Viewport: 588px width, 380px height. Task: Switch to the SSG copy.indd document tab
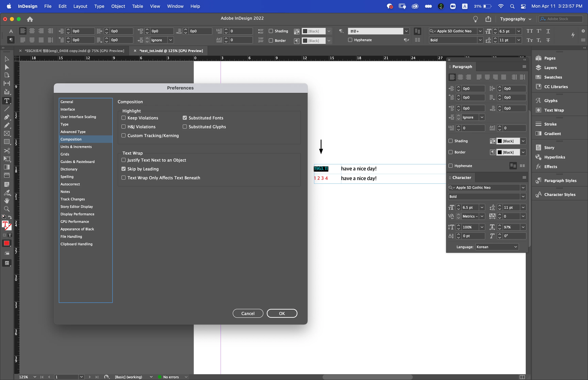pos(74,51)
